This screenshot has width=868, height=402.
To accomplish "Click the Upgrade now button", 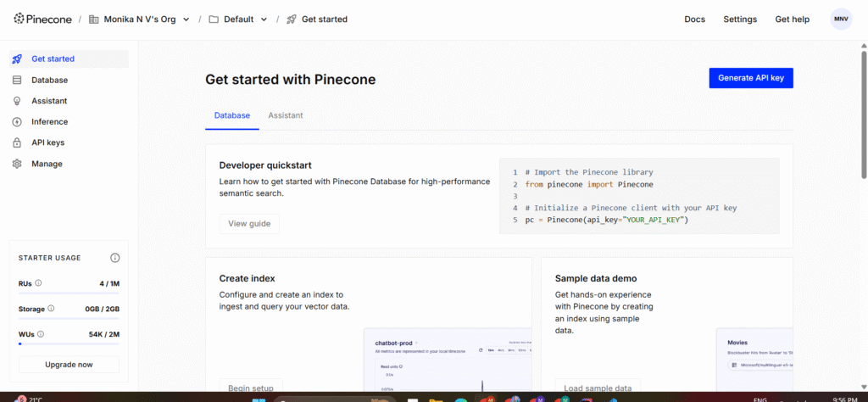I will (x=70, y=365).
